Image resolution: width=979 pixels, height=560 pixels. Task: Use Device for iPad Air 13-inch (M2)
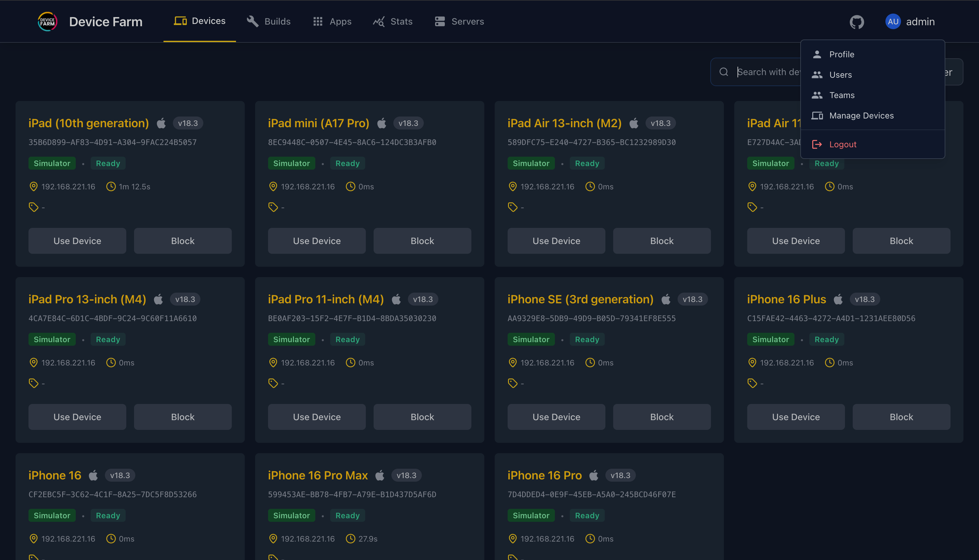click(x=556, y=241)
